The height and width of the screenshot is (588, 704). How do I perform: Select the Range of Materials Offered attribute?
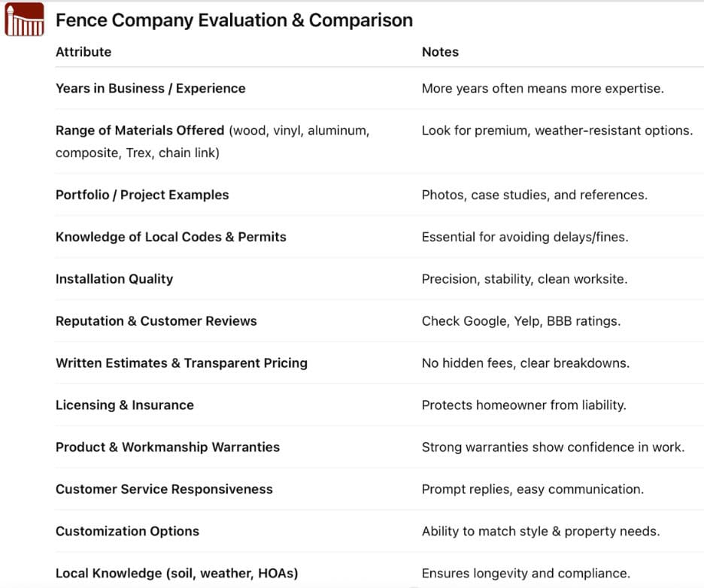[x=140, y=130]
